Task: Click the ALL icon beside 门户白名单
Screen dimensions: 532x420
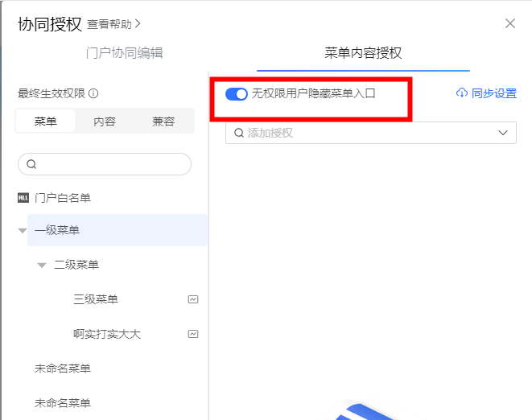Action: pos(23,197)
